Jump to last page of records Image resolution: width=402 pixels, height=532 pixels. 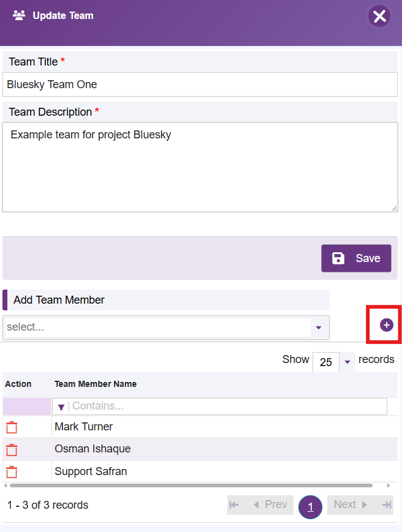(387, 505)
